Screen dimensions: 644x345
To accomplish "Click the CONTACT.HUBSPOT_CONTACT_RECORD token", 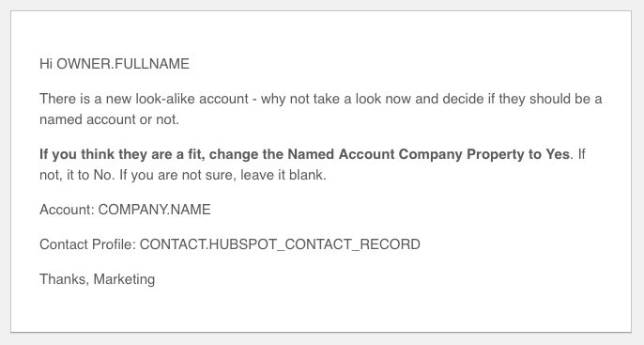I will click(280, 244).
